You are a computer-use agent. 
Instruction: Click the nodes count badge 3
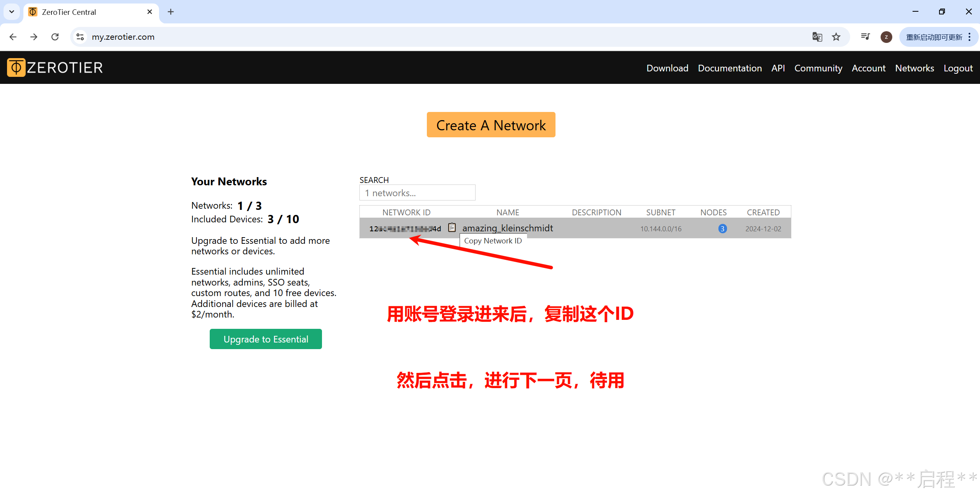[722, 229]
